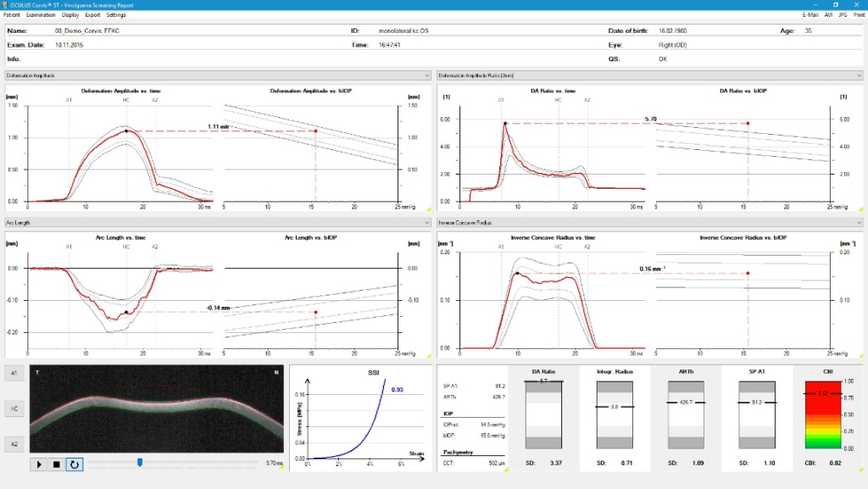The height and width of the screenshot is (489, 868).
Task: Open the Examination menu
Action: [x=42, y=15]
